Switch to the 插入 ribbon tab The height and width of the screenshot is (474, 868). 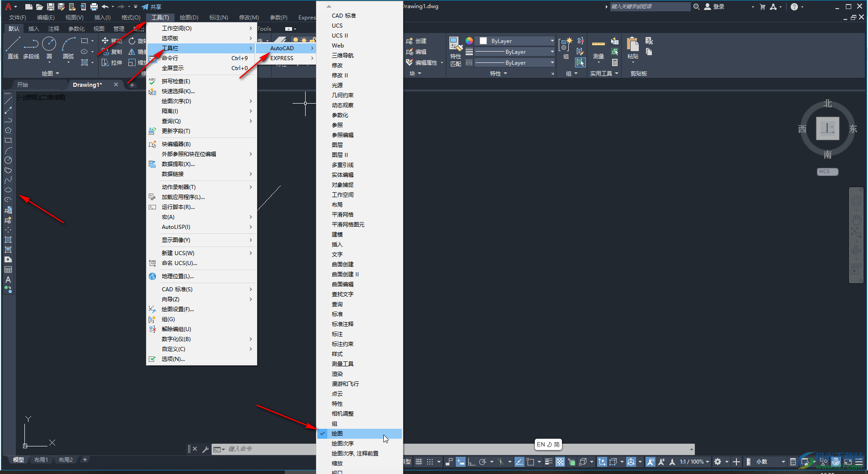pos(33,28)
